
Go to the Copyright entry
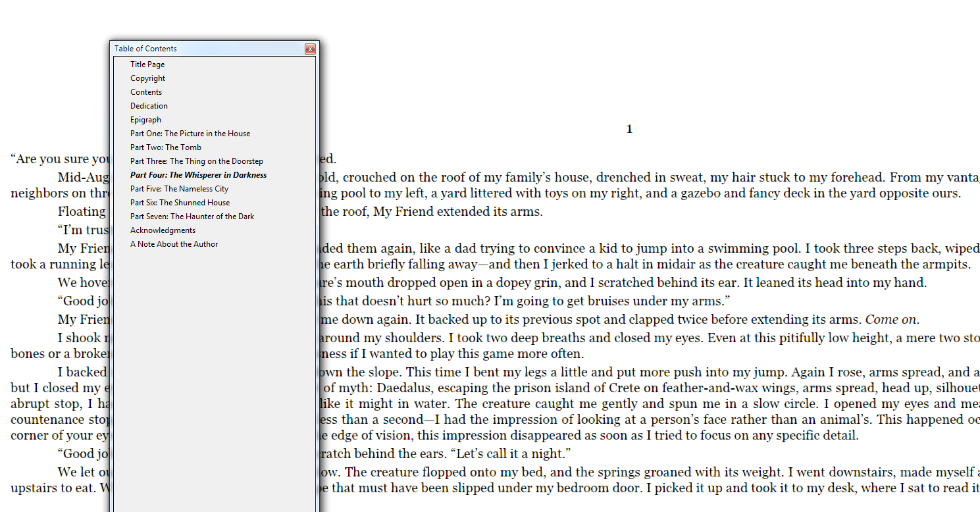tap(147, 78)
